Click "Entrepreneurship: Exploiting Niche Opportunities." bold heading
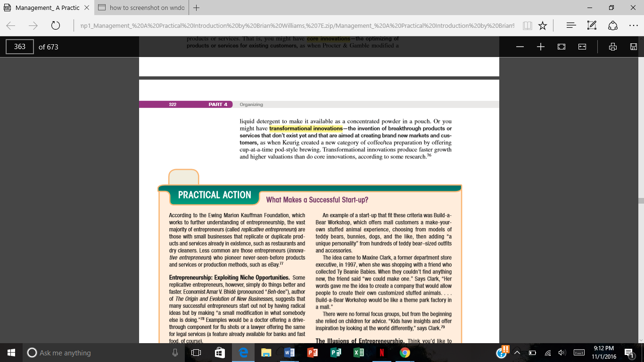This screenshot has width=644, height=362. click(230, 278)
